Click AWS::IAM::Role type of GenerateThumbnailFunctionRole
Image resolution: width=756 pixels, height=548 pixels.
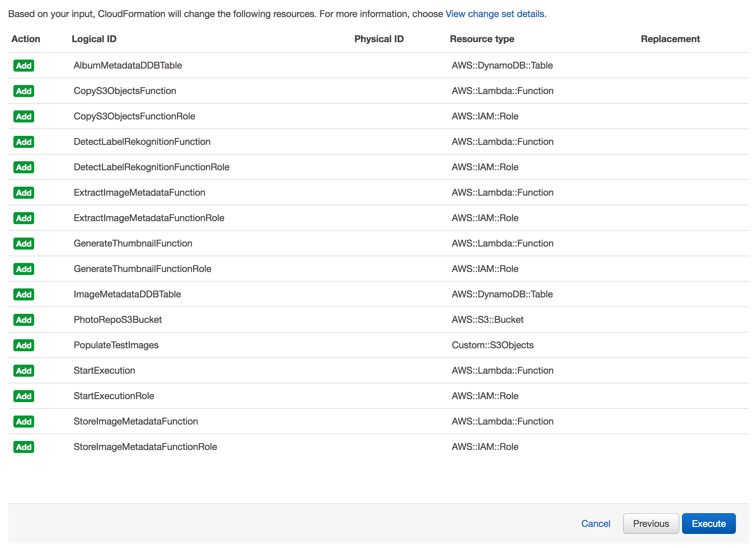pyautogui.click(x=485, y=269)
